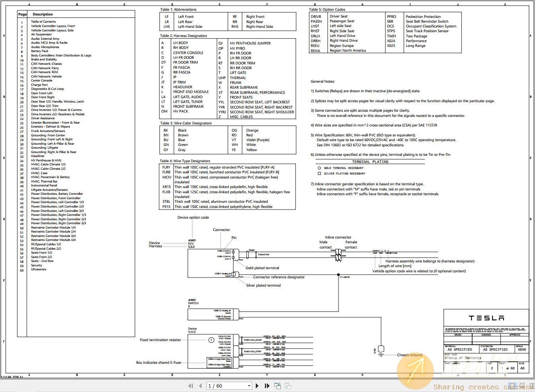Select 'Frunk Actuators/Sensors' contents row
This screenshot has width=535, height=392.
pos(48,131)
